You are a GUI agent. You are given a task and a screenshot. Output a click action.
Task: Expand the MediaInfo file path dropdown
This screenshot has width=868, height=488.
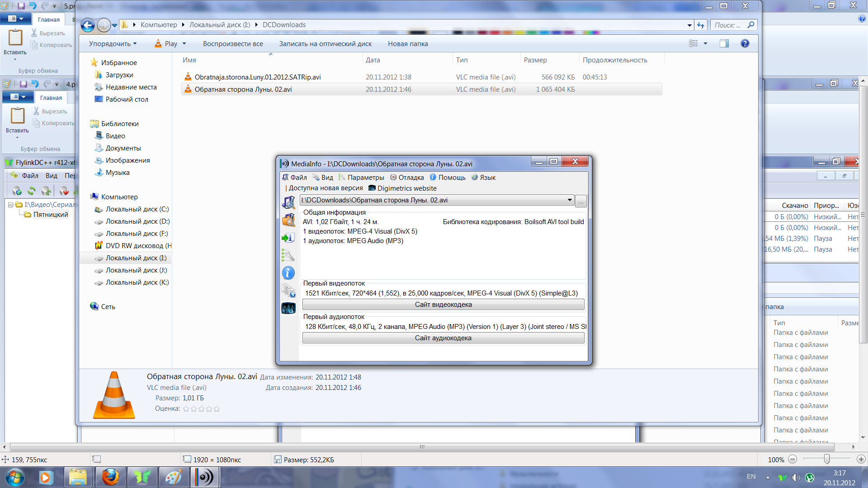[x=570, y=200]
